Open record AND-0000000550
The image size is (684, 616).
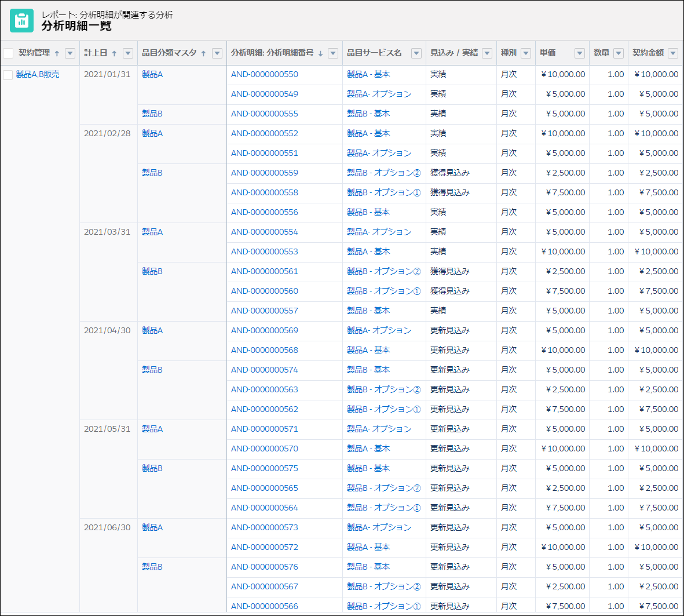[264, 74]
